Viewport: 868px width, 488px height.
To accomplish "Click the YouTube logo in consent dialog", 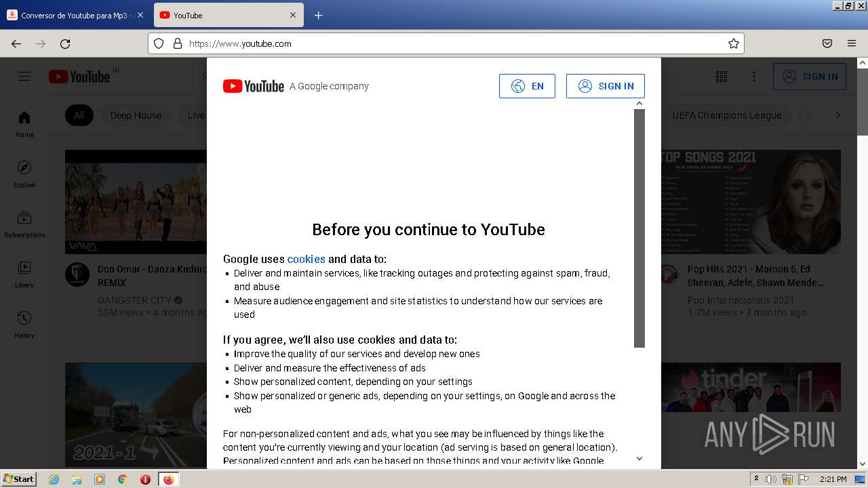I will tap(254, 86).
